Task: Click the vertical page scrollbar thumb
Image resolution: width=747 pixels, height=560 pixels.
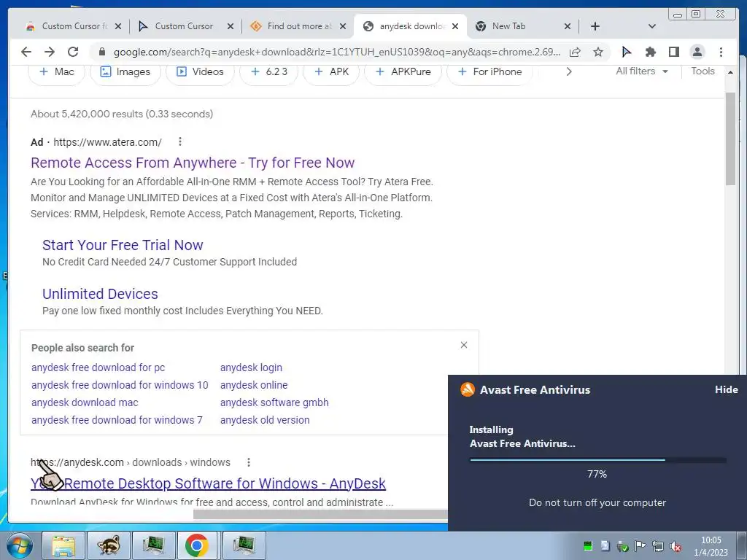Action: (x=730, y=139)
